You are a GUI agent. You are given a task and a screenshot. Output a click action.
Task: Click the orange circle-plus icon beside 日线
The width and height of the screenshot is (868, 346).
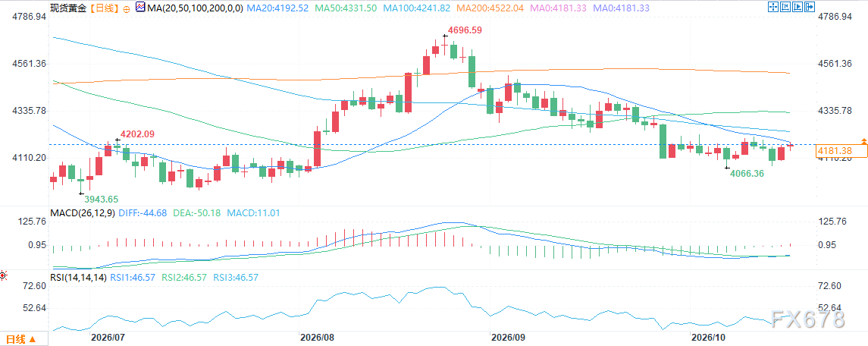tap(127, 9)
